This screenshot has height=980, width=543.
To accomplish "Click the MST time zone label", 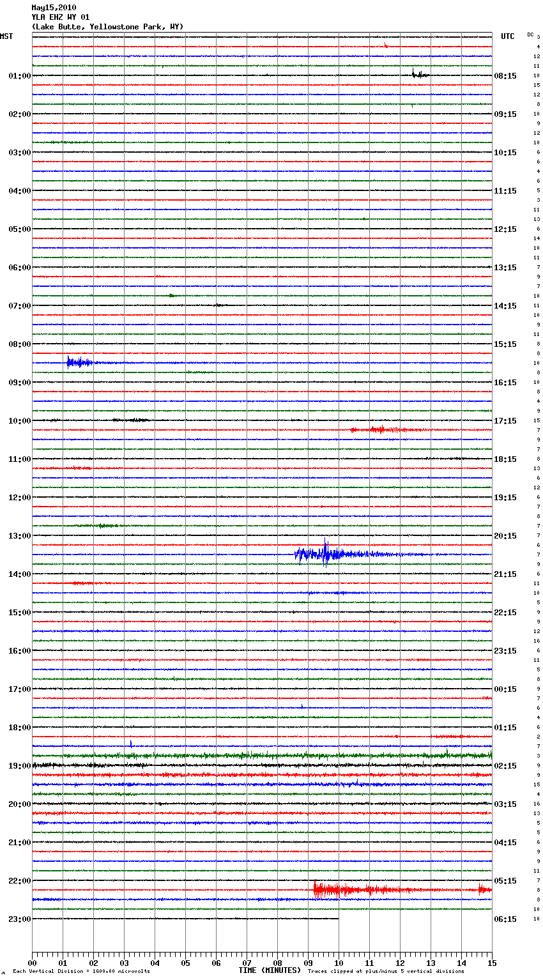I will (x=6, y=36).
